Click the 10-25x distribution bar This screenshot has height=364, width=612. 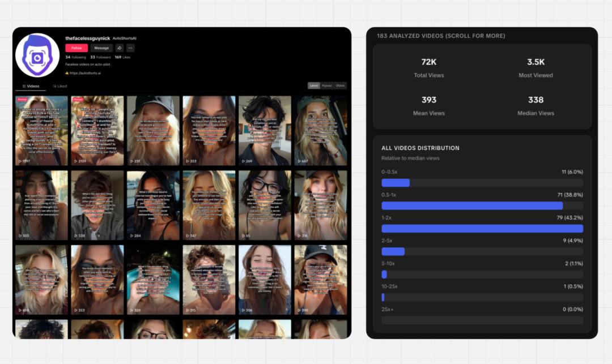(x=482, y=297)
